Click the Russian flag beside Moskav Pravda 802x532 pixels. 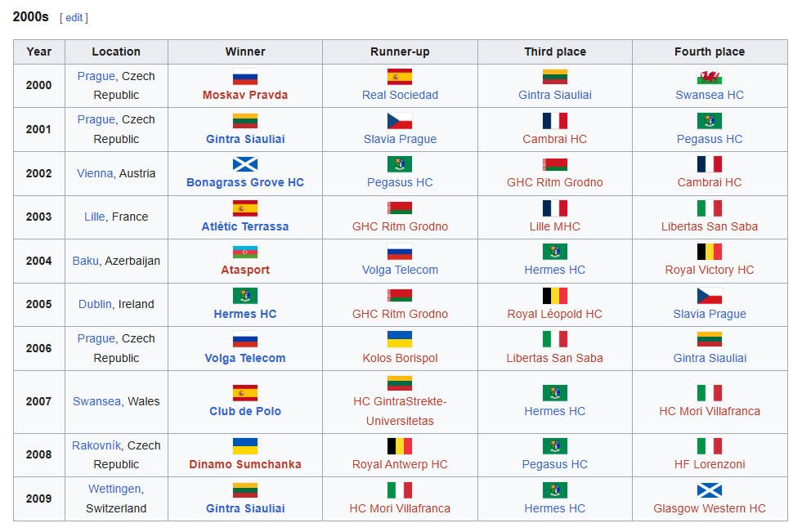click(245, 77)
